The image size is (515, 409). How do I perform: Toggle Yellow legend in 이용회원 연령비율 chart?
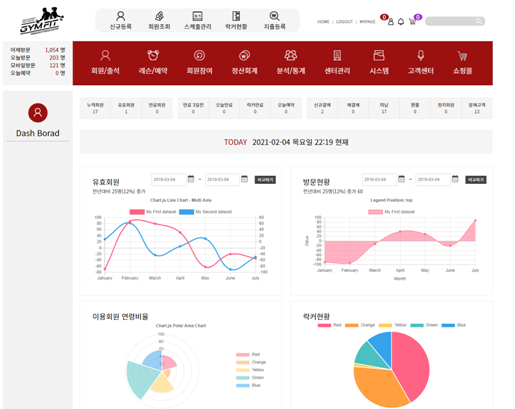pos(250,370)
